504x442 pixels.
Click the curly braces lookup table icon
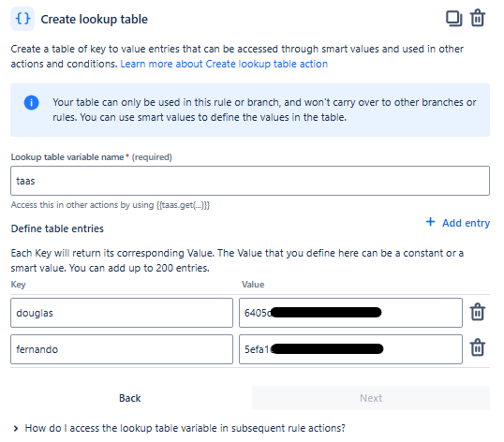click(x=22, y=19)
